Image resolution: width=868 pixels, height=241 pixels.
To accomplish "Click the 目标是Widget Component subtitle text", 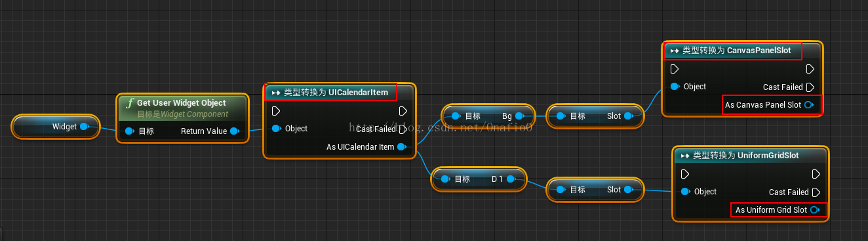I will 183,114.
